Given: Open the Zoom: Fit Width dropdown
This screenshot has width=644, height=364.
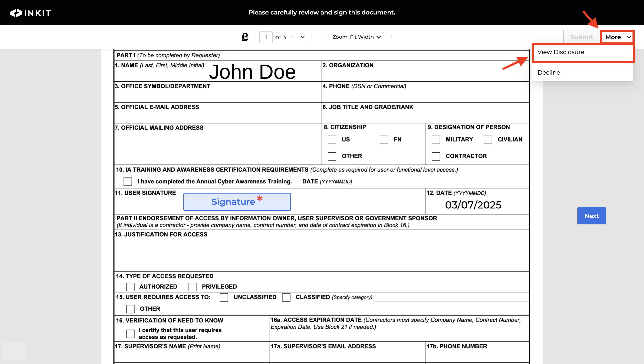Looking at the screenshot, I should point(356,37).
